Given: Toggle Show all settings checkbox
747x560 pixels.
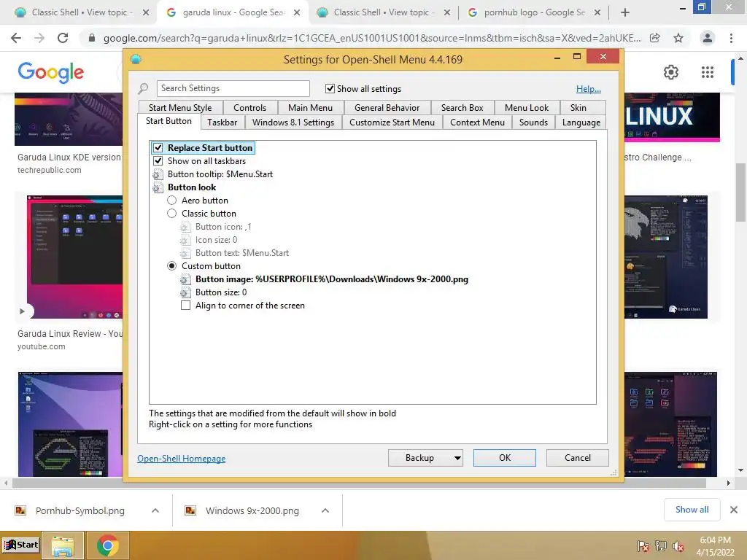Looking at the screenshot, I should tap(330, 88).
